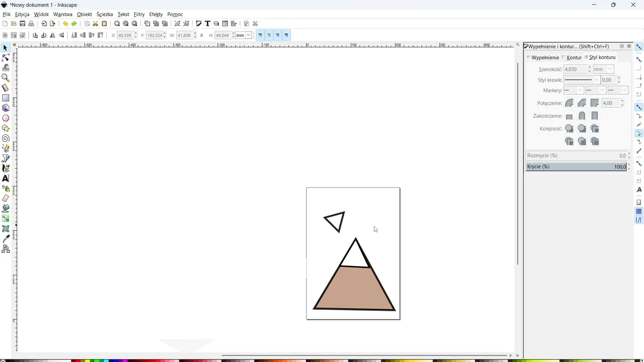This screenshot has width=644, height=362.
Task: Adjust the Rozmycie (%) blur slider
Action: point(576,155)
